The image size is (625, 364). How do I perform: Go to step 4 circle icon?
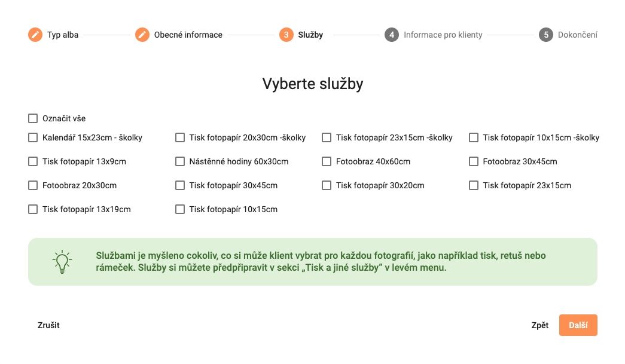click(x=391, y=35)
